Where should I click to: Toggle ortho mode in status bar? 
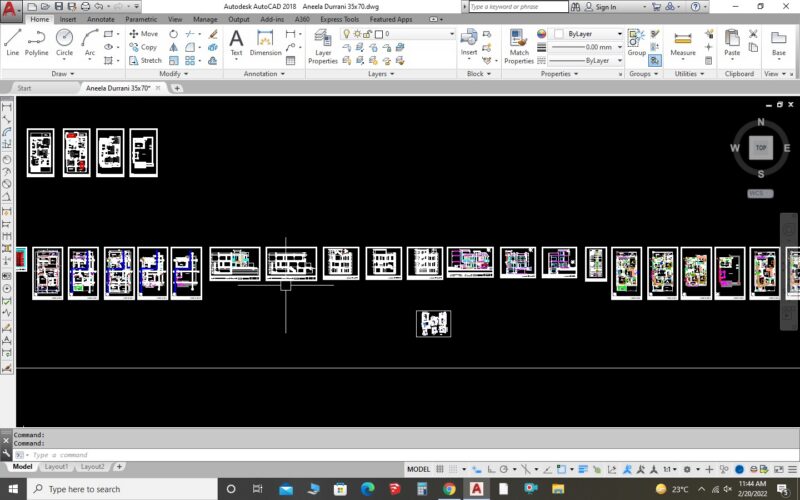coord(491,469)
